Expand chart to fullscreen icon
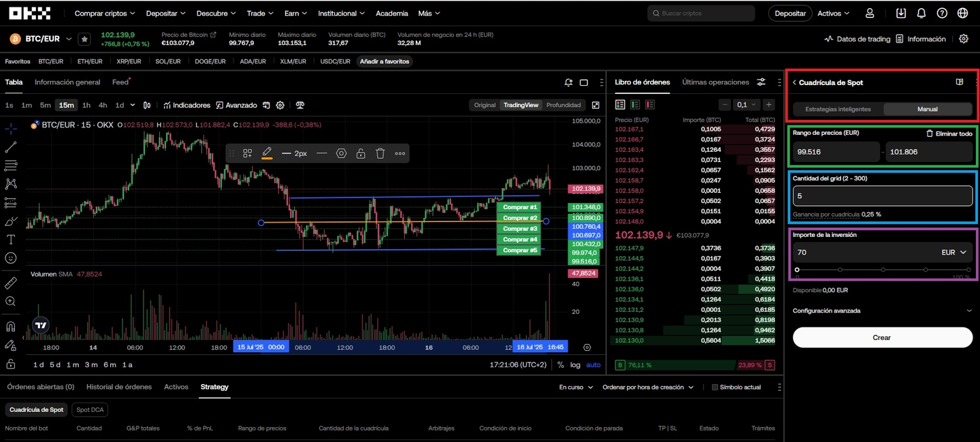 tap(595, 105)
